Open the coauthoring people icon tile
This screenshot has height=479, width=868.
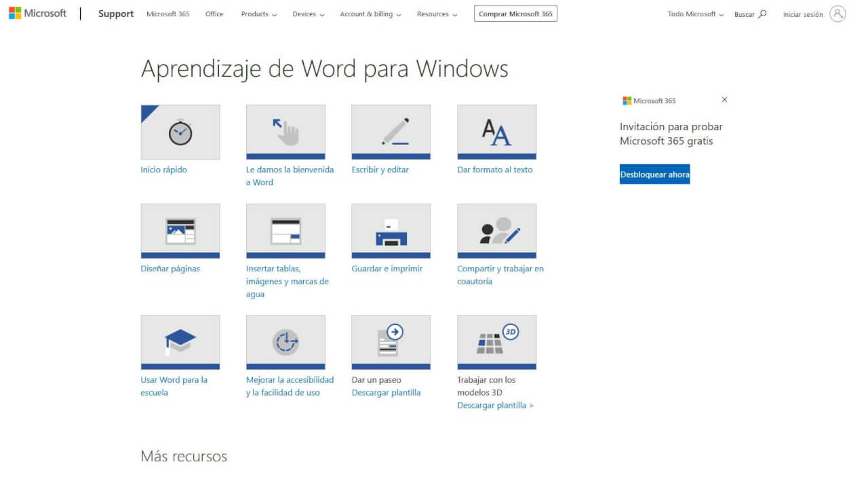497,231
